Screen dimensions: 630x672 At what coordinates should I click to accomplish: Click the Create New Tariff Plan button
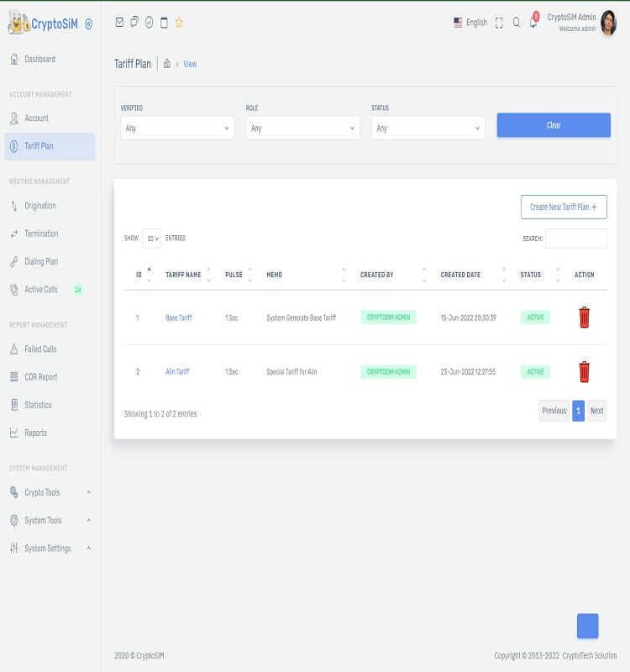click(563, 207)
